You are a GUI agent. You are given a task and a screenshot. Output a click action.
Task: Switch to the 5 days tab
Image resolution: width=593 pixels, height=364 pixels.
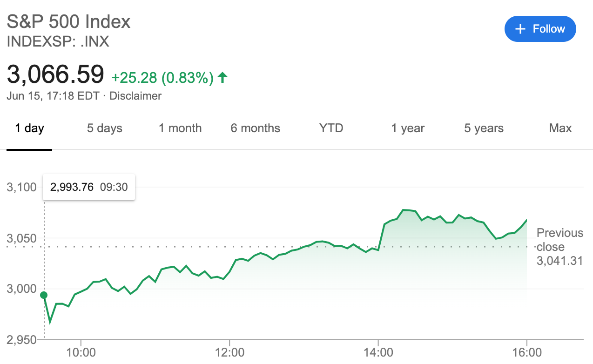[x=105, y=128]
